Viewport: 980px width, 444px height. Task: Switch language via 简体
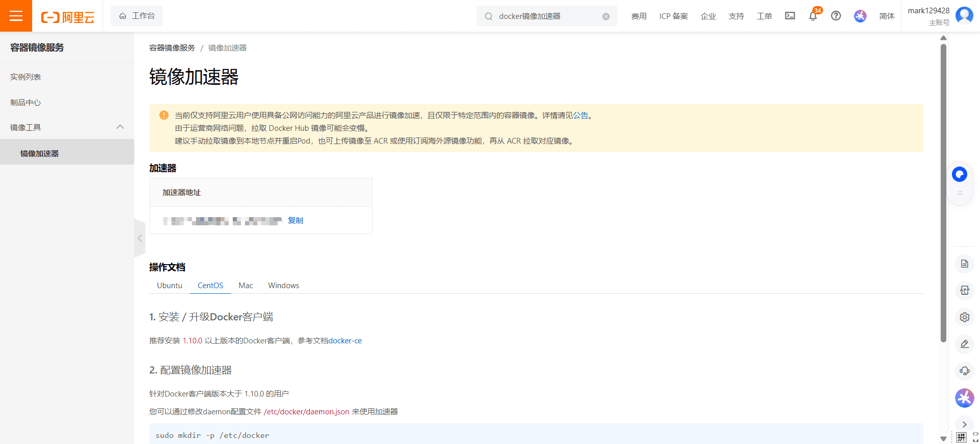[x=887, y=16]
